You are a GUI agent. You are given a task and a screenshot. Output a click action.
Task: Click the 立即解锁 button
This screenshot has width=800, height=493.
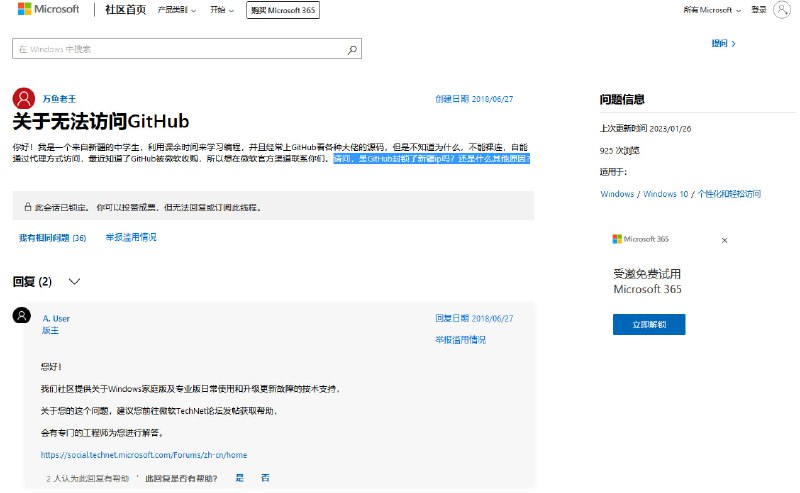[x=649, y=325]
